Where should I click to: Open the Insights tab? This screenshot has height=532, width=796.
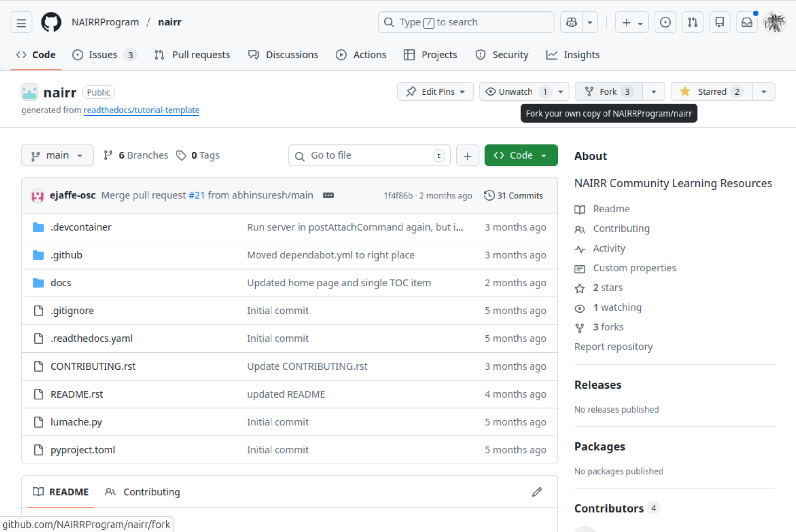(573, 55)
